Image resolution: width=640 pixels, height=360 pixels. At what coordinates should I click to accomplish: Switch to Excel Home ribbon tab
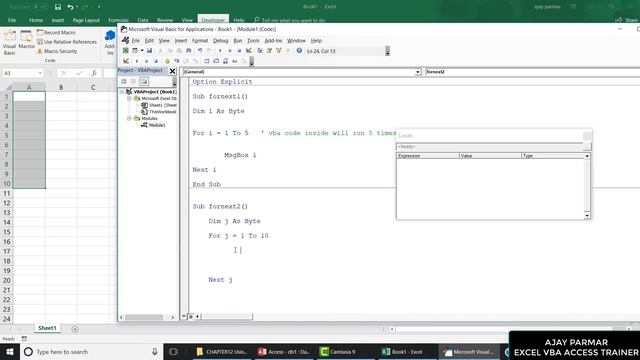(36, 20)
